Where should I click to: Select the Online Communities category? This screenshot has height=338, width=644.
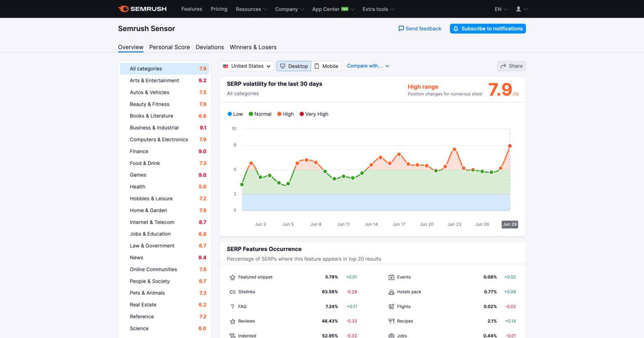pyautogui.click(x=164, y=269)
